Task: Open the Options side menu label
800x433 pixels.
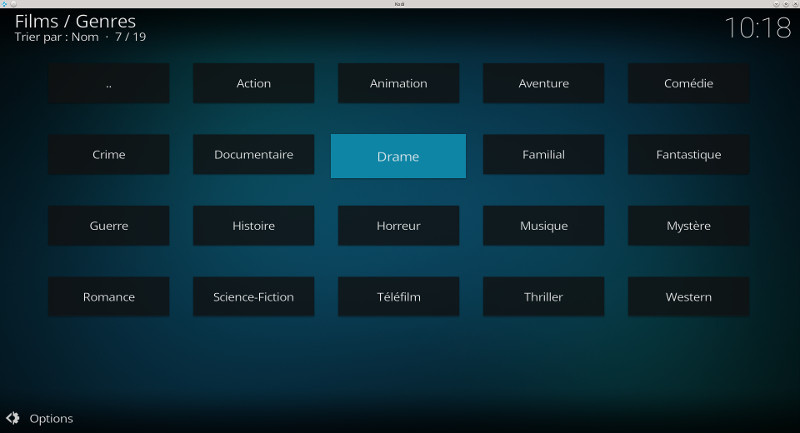Action: [x=51, y=418]
